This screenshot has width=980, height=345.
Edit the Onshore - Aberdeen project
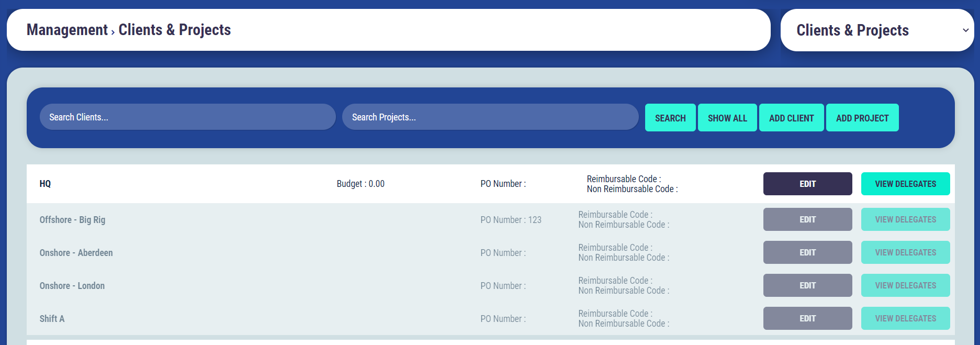807,252
